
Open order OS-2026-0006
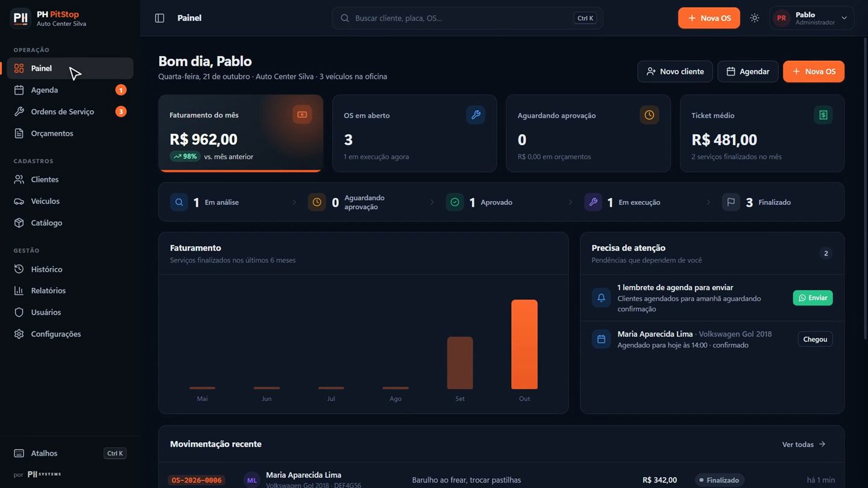197,480
